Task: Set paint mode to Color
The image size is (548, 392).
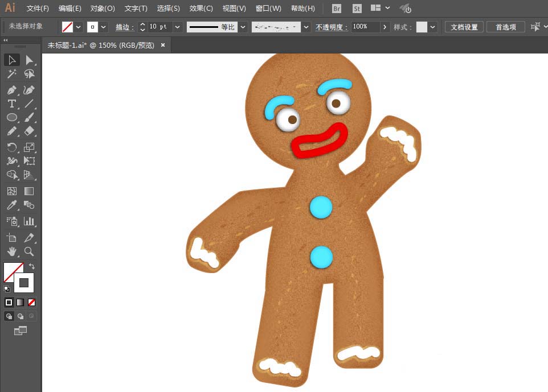Action: pos(9,302)
